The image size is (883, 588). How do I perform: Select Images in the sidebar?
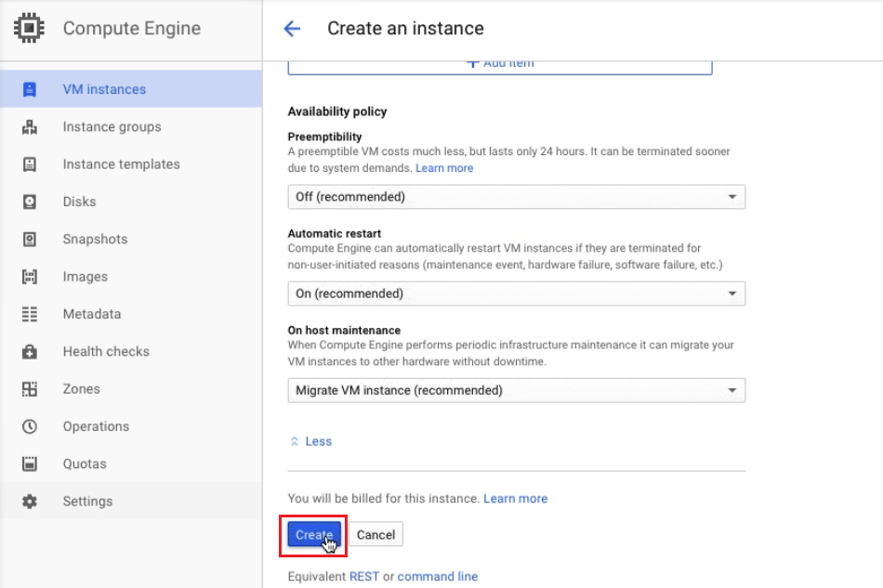(131, 276)
